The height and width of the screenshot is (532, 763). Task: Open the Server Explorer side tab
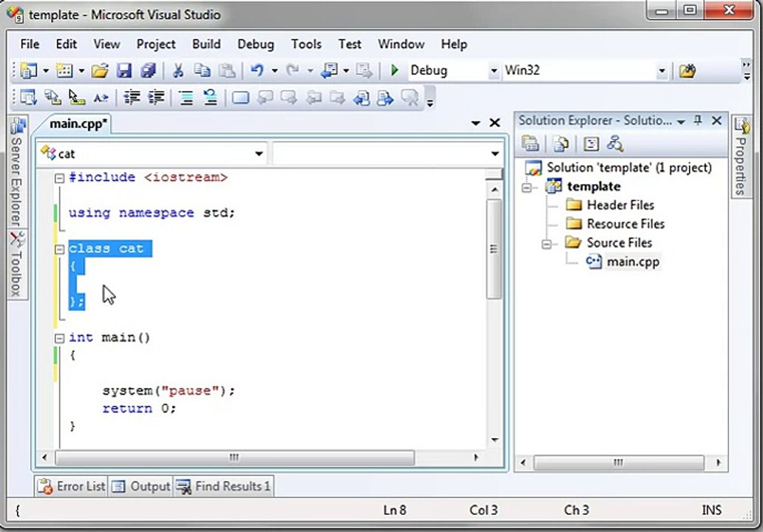tap(18, 171)
